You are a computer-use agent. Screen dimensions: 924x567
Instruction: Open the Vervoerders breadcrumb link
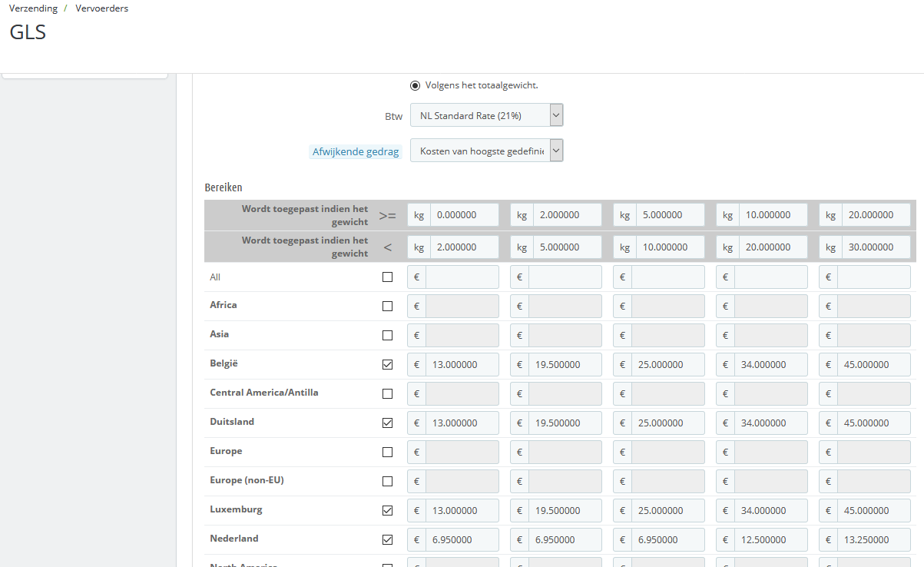click(102, 8)
